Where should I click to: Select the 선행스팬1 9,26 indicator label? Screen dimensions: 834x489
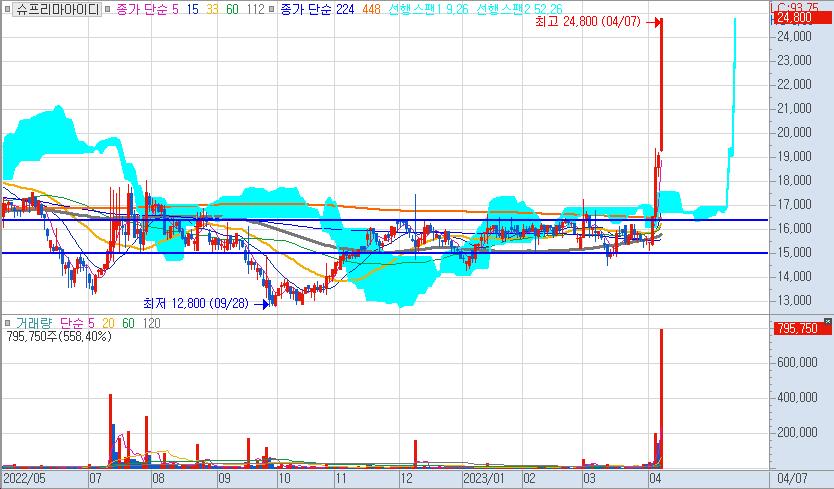pyautogui.click(x=429, y=9)
